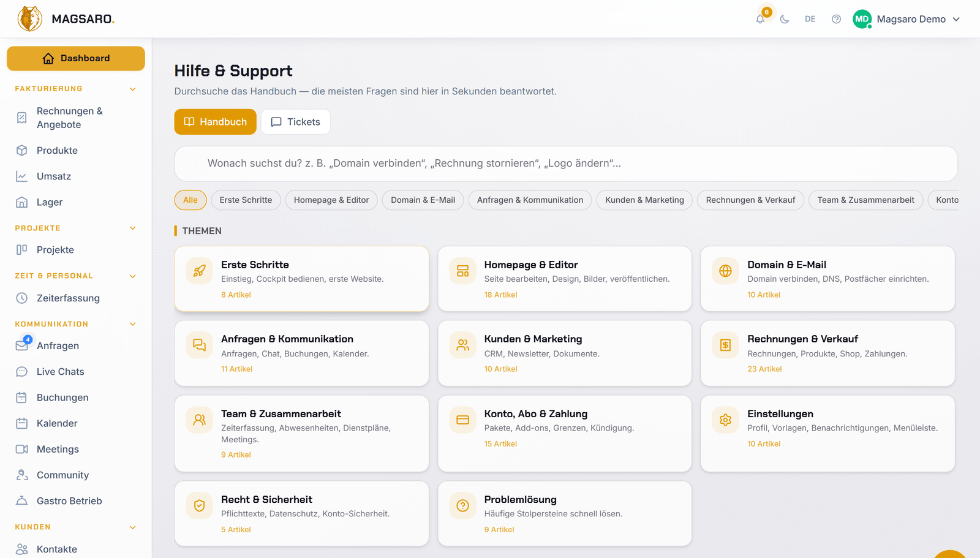980x558 pixels.
Task: Open the help question mark icon
Action: tap(836, 19)
